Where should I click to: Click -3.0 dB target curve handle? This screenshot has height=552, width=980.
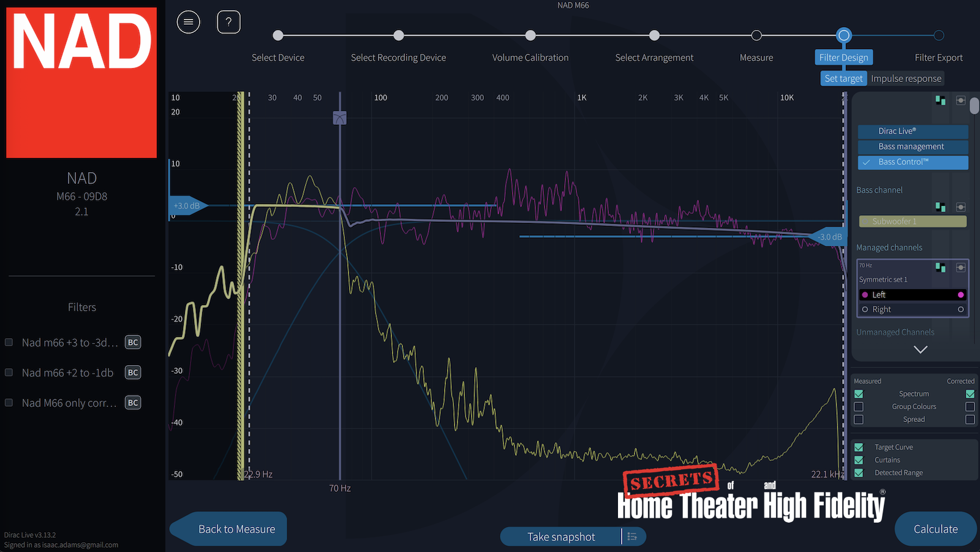pos(827,237)
